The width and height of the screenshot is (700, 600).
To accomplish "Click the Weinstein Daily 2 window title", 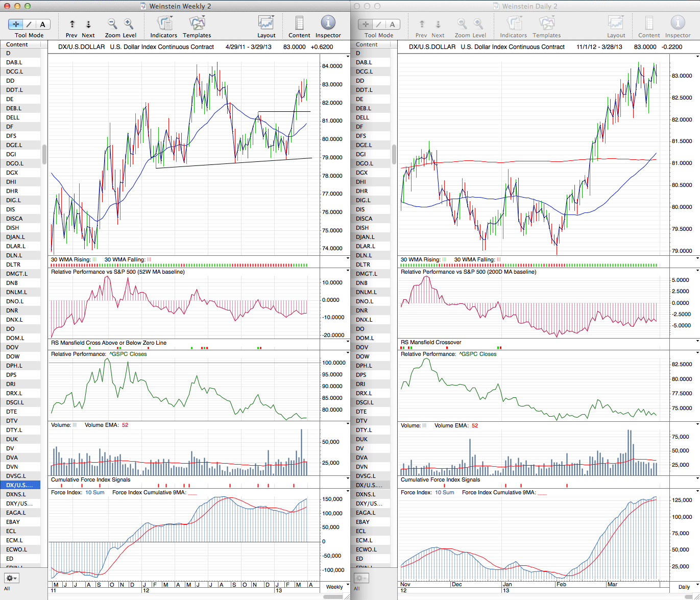I will pos(529,6).
